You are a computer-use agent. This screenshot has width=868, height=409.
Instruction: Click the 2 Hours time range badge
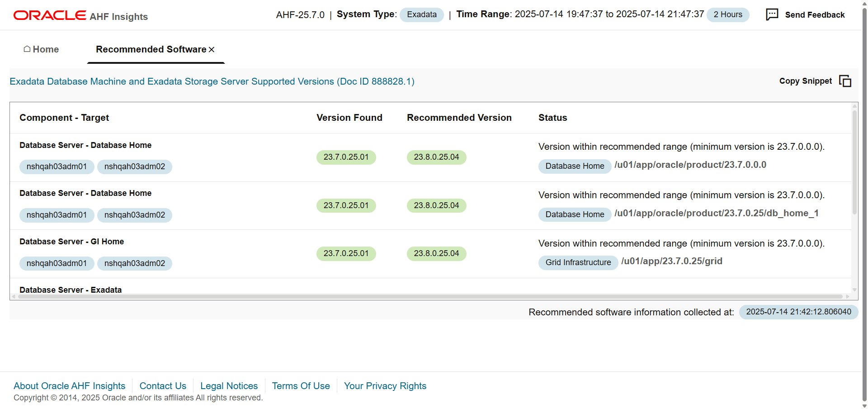tap(728, 14)
